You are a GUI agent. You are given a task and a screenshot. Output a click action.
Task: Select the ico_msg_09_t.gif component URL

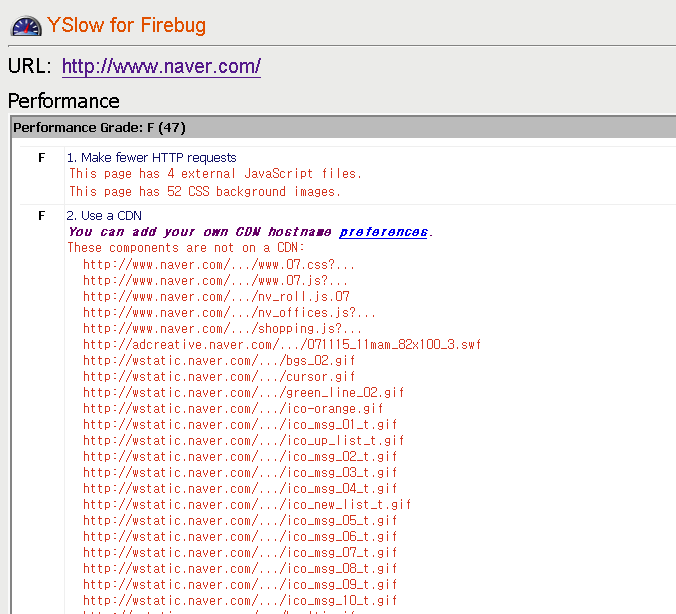click(x=240, y=584)
